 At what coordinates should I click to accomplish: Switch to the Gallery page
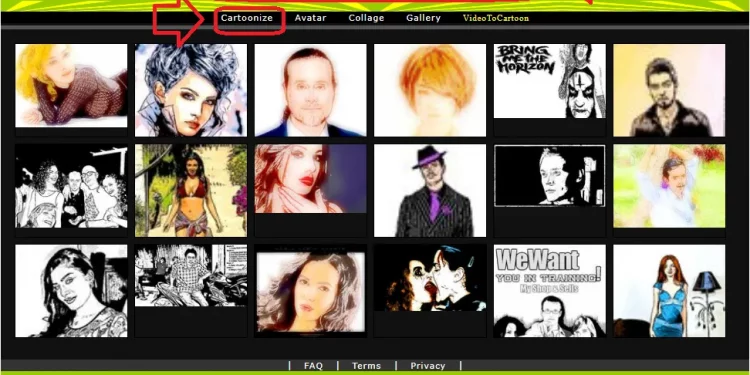pos(423,18)
